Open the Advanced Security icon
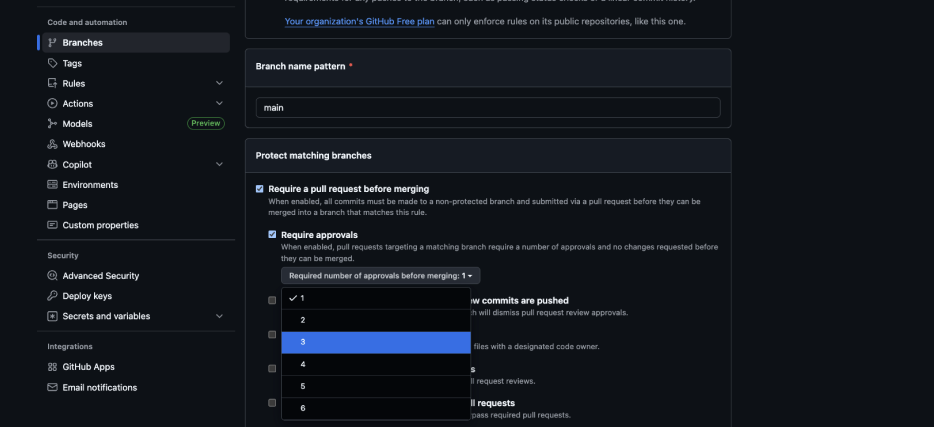 pyautogui.click(x=52, y=276)
